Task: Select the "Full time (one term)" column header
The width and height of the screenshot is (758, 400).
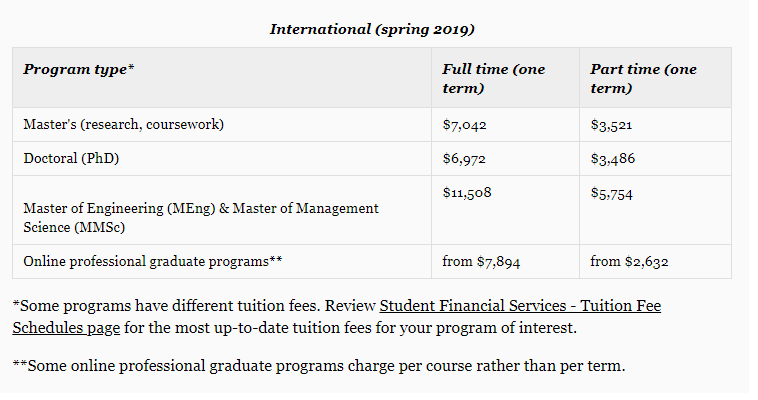Action: tap(493, 78)
